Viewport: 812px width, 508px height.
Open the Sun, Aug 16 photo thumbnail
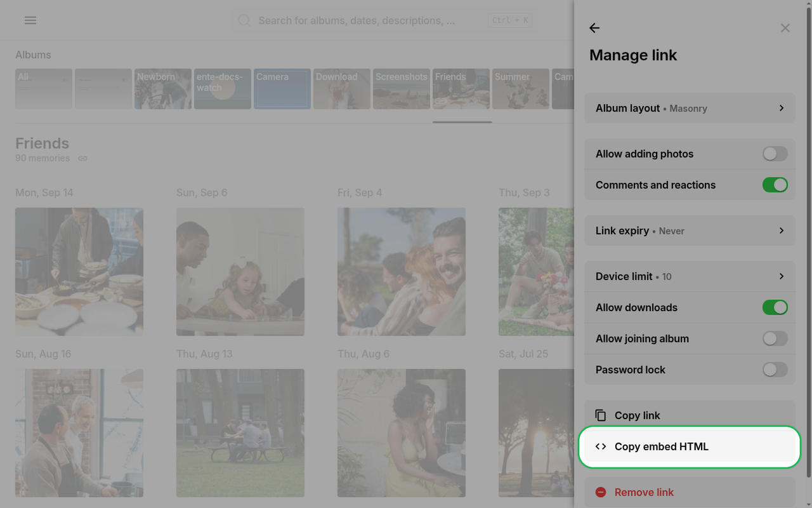coord(79,433)
